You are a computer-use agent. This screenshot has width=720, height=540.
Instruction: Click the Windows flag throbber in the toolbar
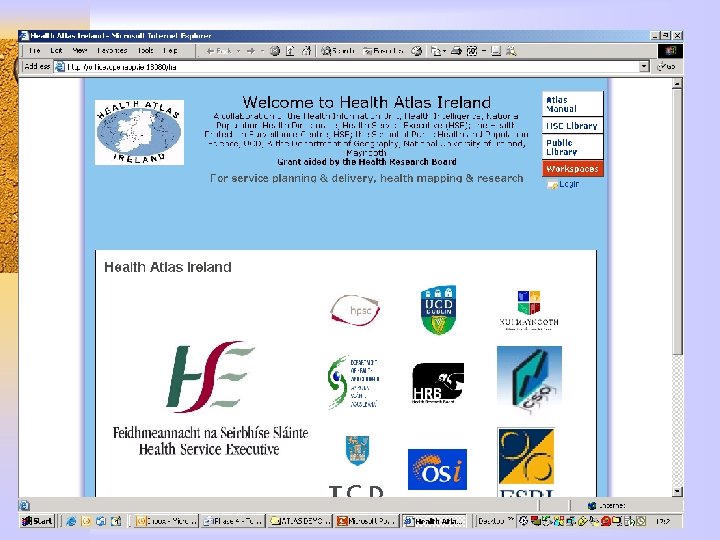(x=670, y=51)
